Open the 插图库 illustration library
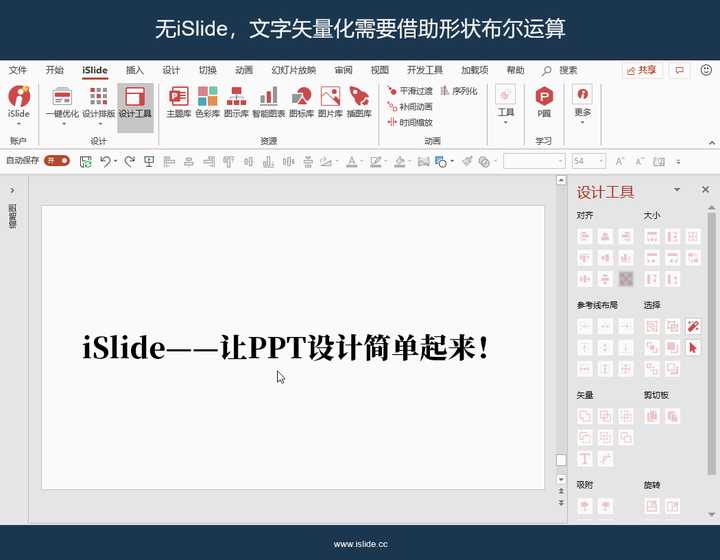This screenshot has width=720, height=560. pos(359,102)
